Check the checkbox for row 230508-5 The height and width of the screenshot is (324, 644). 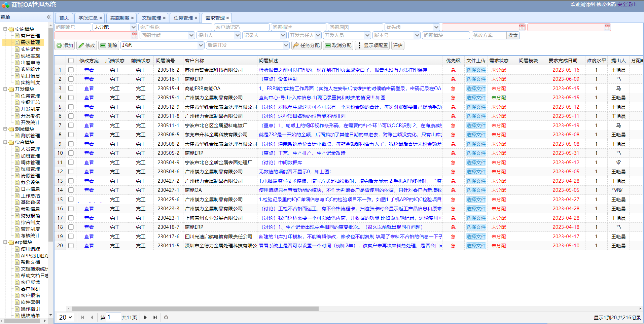pyautogui.click(x=71, y=135)
